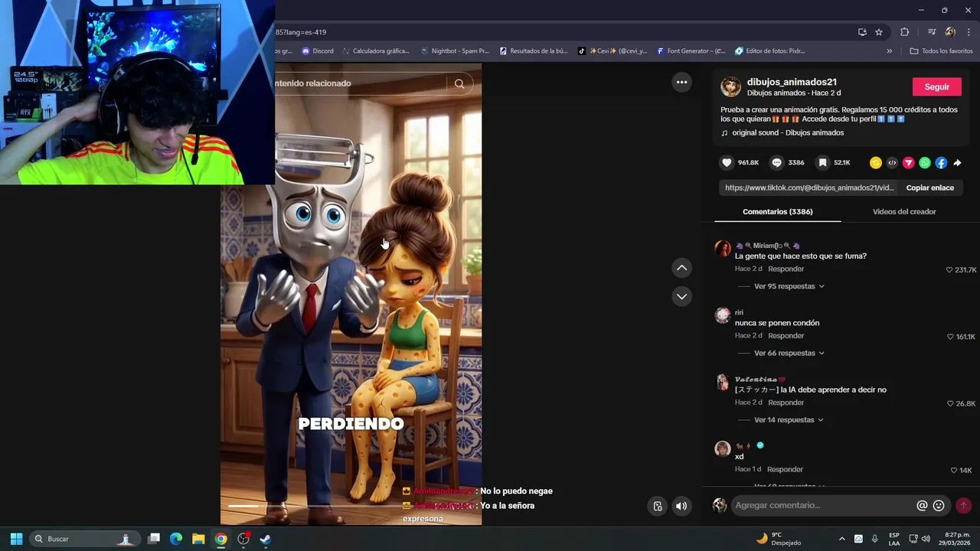Open the Calculadora gráfica bookmark

tap(376, 51)
